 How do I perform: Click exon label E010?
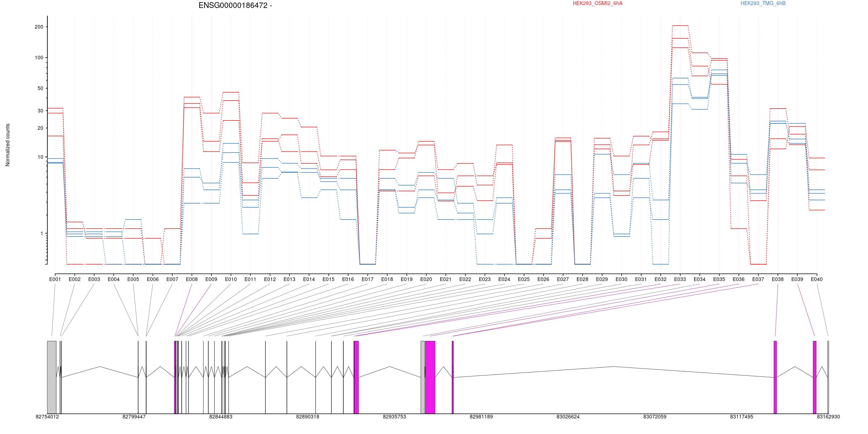coord(231,279)
